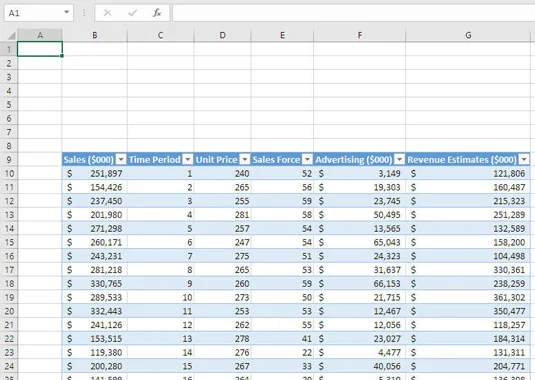Open the Time Period filter dropdown
535x380 pixels.
[188, 159]
